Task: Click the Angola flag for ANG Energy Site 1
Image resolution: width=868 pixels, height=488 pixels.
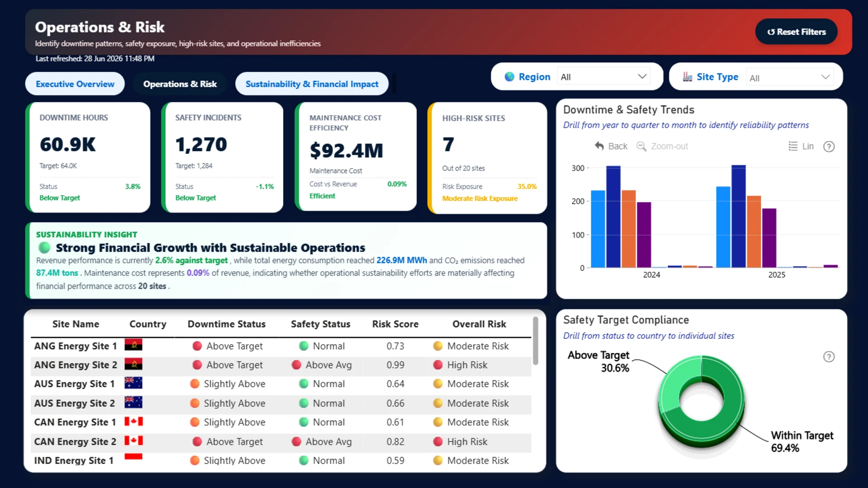Action: (133, 345)
